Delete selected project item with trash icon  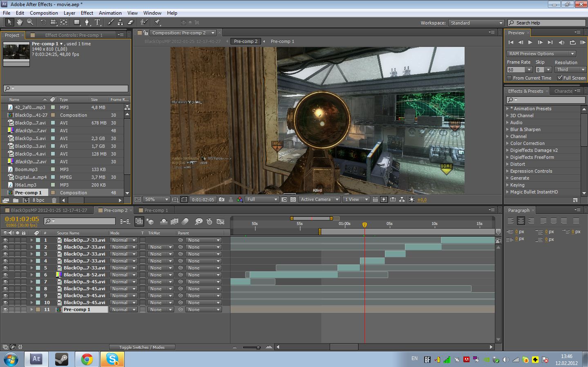tap(54, 200)
